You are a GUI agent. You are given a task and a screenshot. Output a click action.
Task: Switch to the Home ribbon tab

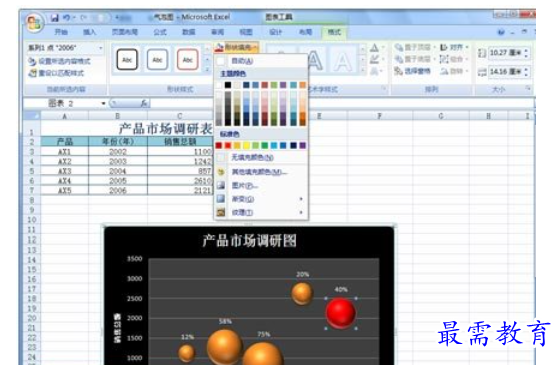[61, 32]
